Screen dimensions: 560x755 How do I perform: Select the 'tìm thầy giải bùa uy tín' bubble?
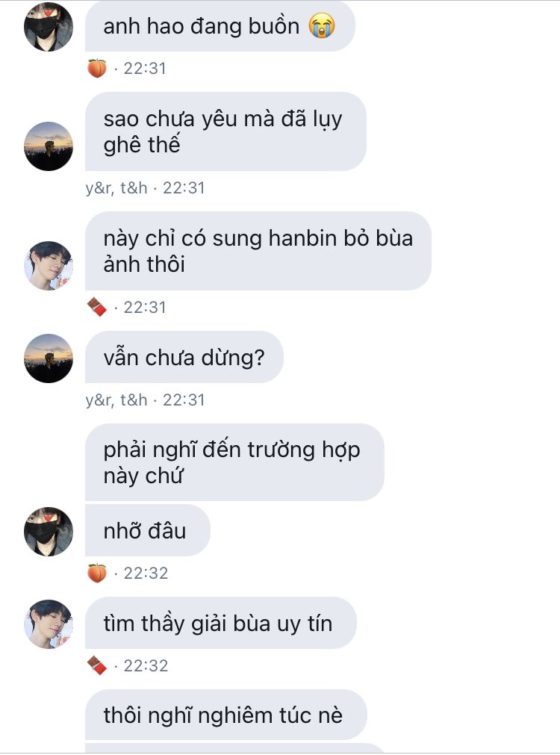(x=221, y=623)
